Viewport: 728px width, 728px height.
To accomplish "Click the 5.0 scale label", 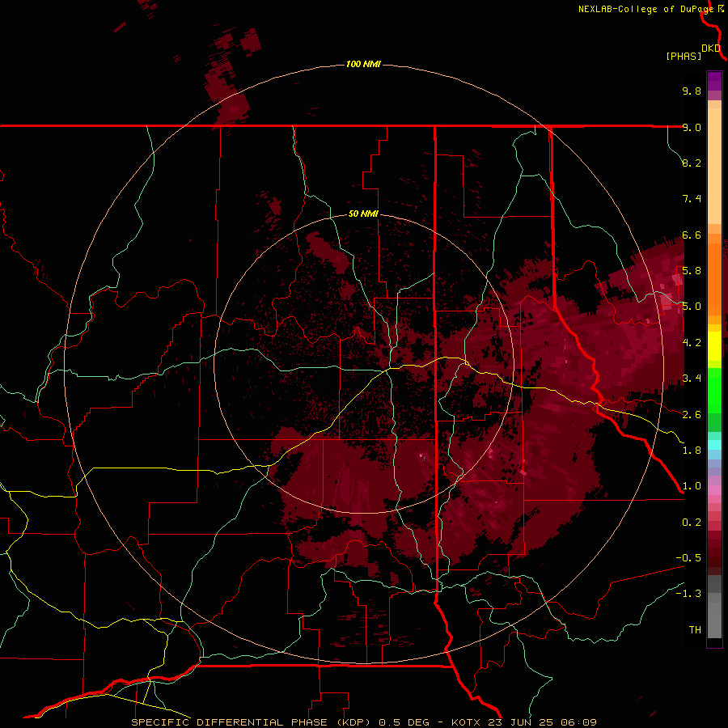I will [x=692, y=307].
